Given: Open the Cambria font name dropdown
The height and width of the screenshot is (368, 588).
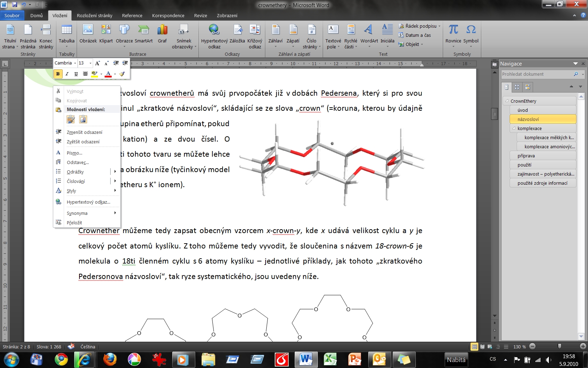Looking at the screenshot, I should [x=75, y=63].
